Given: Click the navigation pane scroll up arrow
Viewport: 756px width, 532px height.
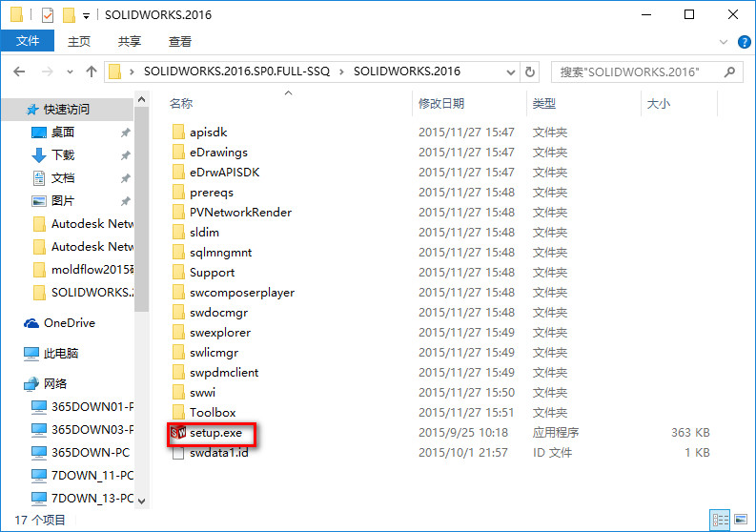Looking at the screenshot, I should [x=142, y=99].
